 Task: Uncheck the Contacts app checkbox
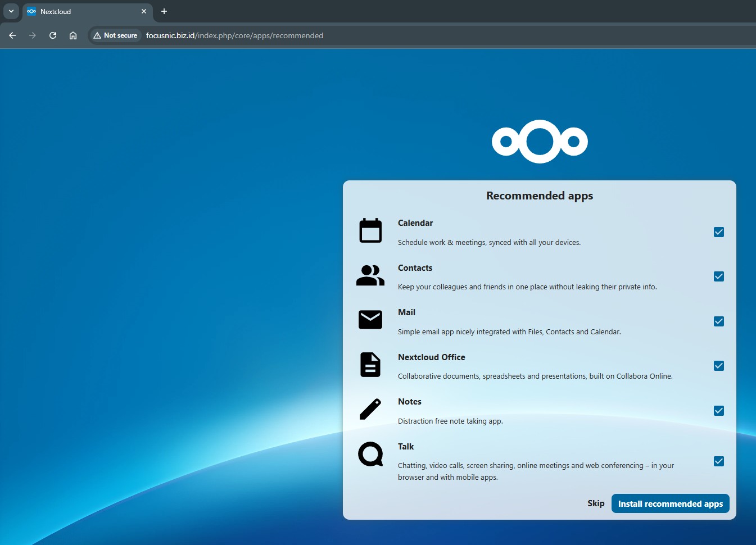click(718, 276)
